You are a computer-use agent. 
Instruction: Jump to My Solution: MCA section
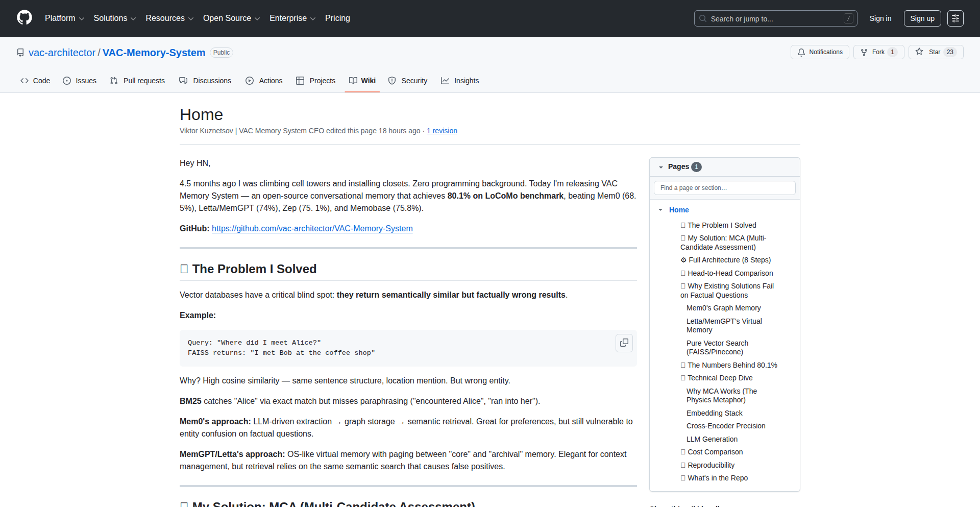[x=723, y=243]
